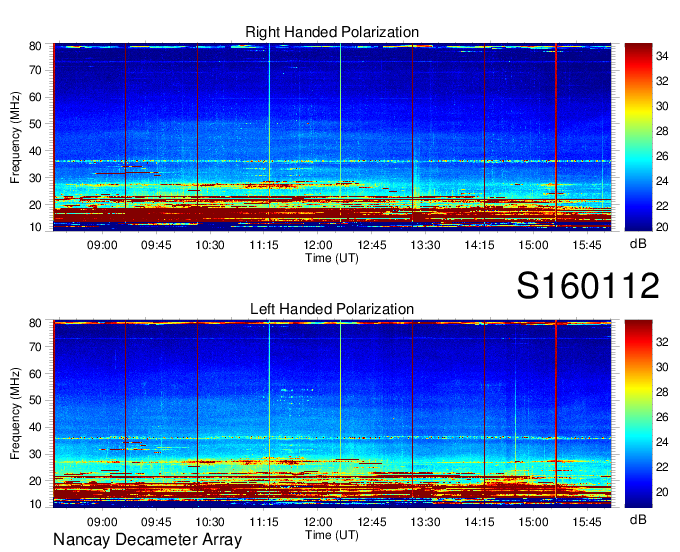Click the 60 MHz tick on Left Handed plot
The height and width of the screenshot is (552, 680).
[x=35, y=373]
